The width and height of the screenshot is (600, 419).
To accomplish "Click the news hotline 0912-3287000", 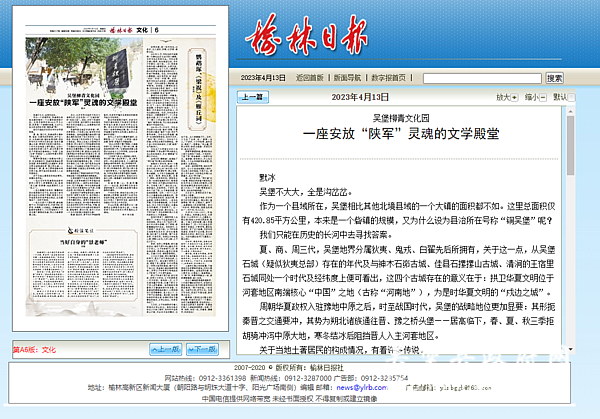I will (308, 378).
